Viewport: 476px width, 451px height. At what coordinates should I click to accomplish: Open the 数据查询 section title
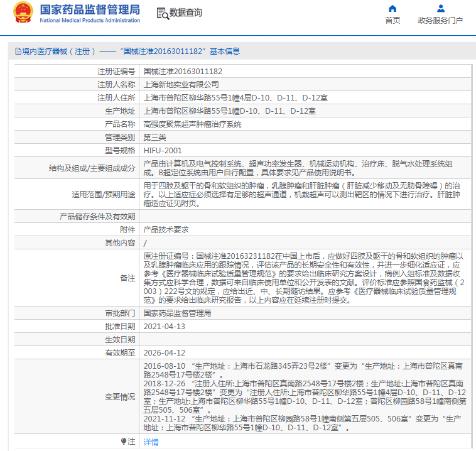coord(186,13)
